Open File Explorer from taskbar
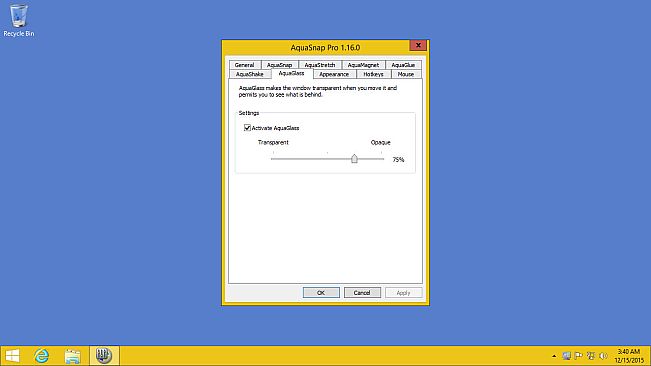Viewport: 651px width, 366px height. 73,356
